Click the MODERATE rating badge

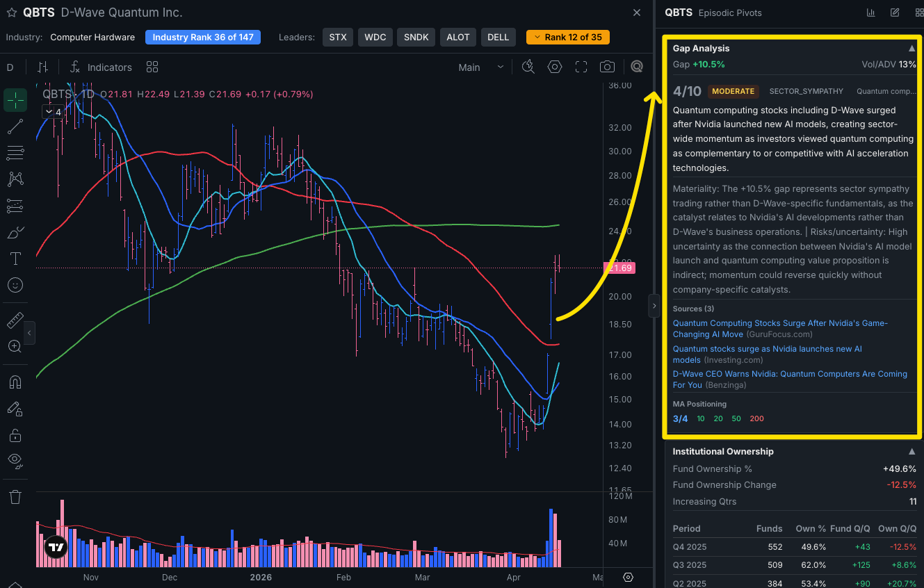(x=733, y=91)
